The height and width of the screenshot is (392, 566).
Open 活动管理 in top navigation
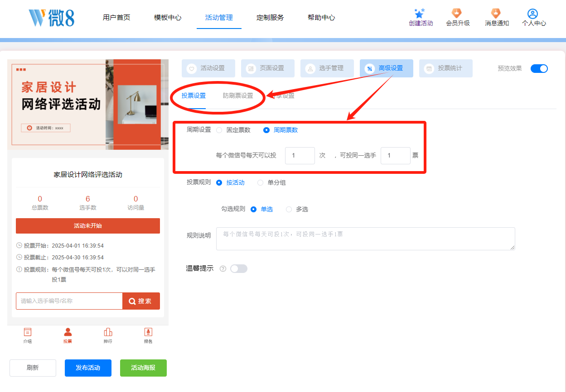219,18
